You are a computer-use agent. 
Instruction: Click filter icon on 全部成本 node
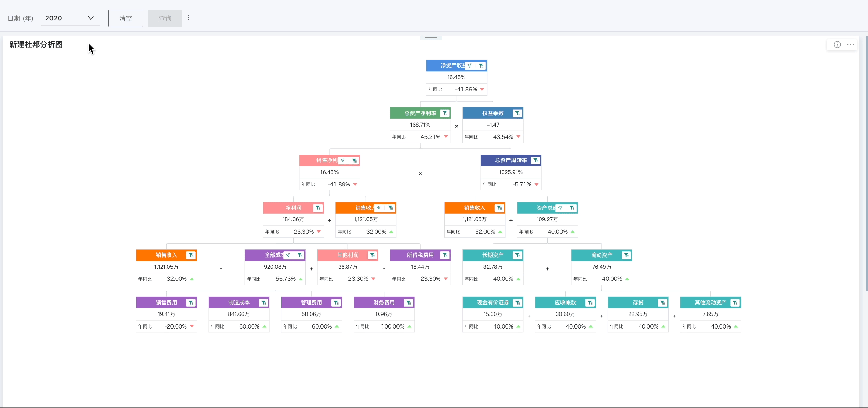point(300,255)
